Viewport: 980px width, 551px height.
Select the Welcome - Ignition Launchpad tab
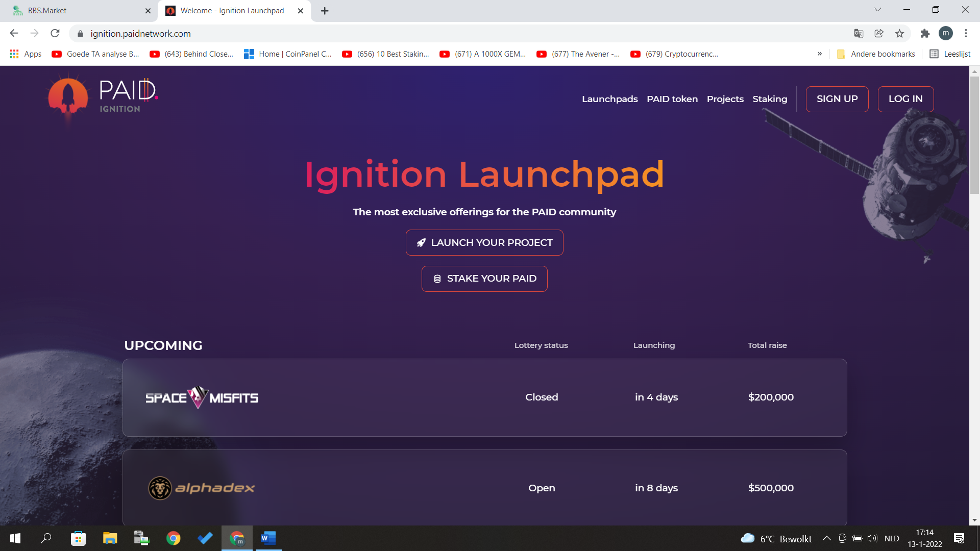[234, 11]
